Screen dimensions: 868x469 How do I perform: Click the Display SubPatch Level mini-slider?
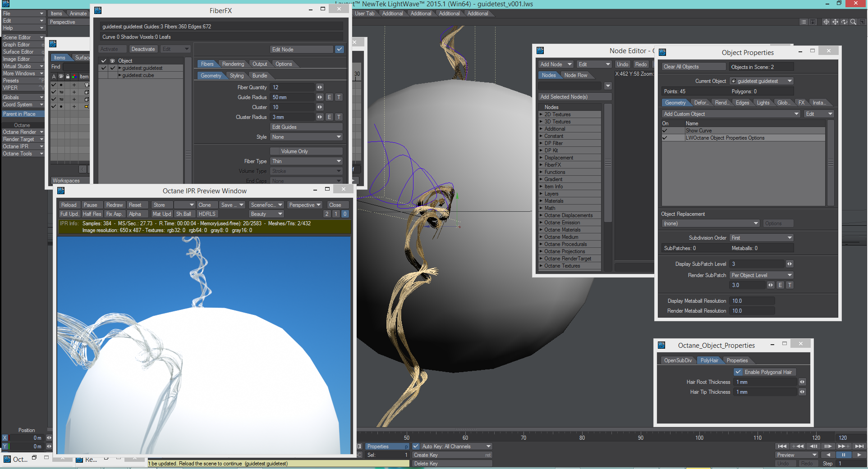[790, 264]
